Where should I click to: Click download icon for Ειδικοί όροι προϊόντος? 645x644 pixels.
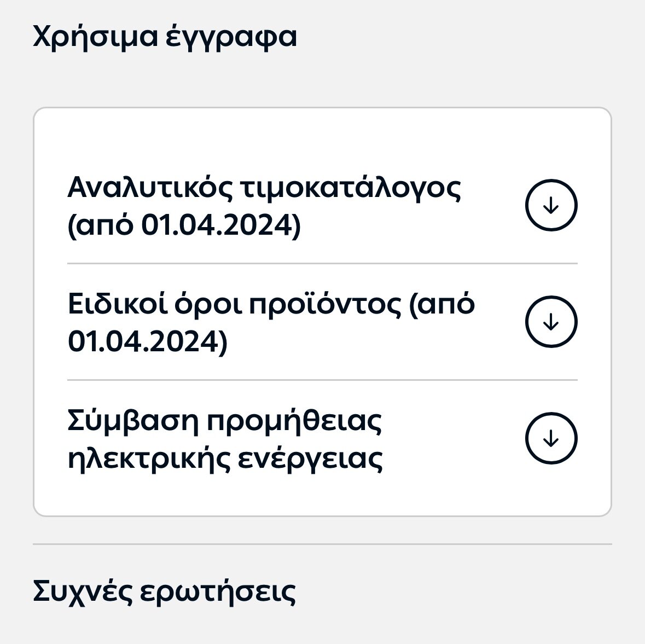click(x=551, y=321)
